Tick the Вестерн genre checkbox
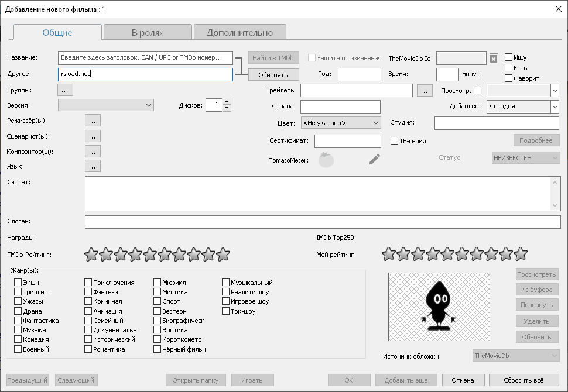The image size is (568, 392). [157, 311]
